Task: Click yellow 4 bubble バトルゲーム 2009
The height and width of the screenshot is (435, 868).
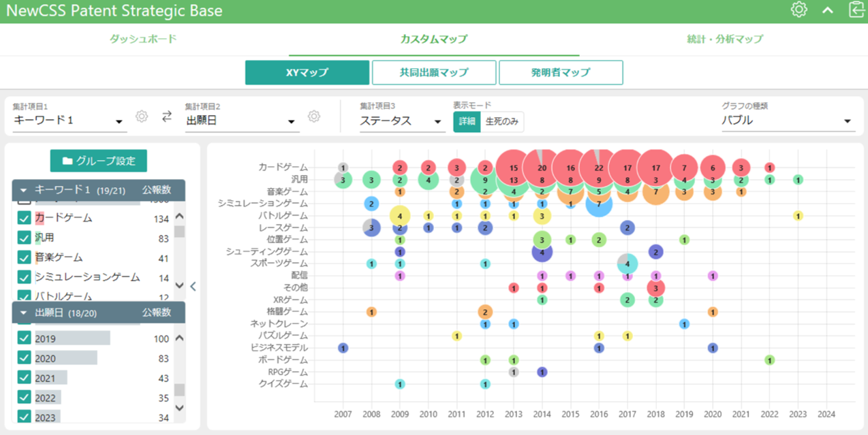Action: coord(400,216)
